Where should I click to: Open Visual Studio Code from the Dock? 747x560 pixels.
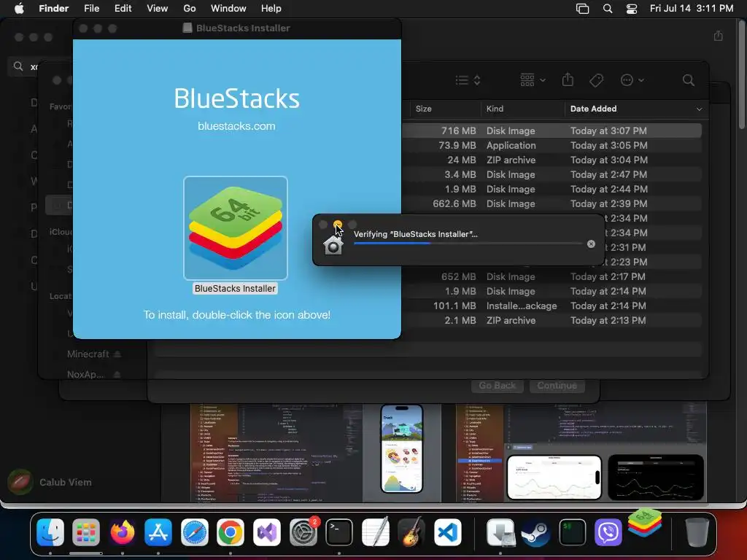point(447,532)
